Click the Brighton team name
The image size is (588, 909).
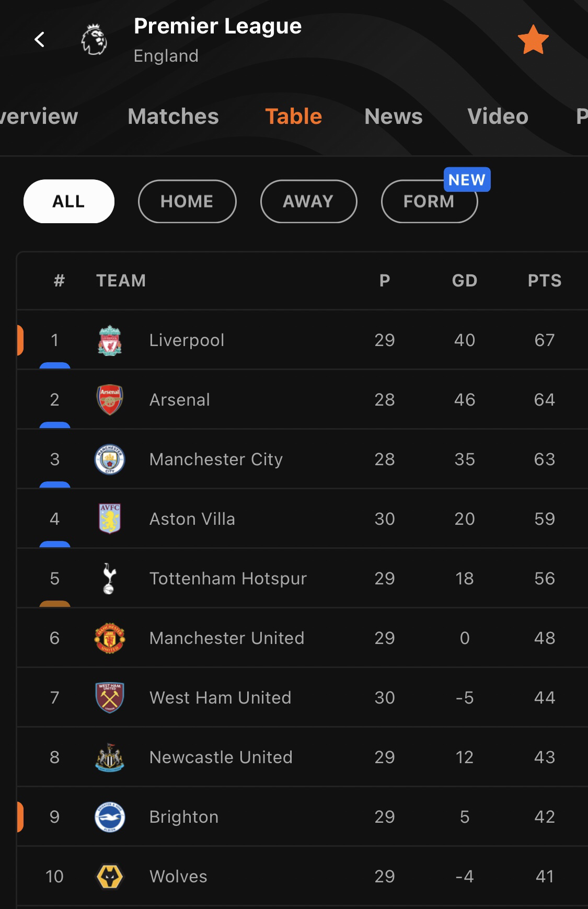tap(184, 817)
